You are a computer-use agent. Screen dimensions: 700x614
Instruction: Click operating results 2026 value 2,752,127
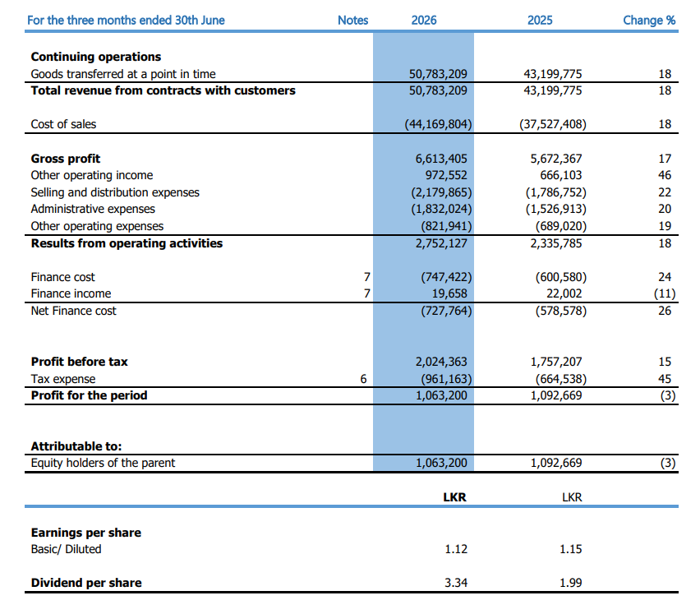pyautogui.click(x=441, y=243)
